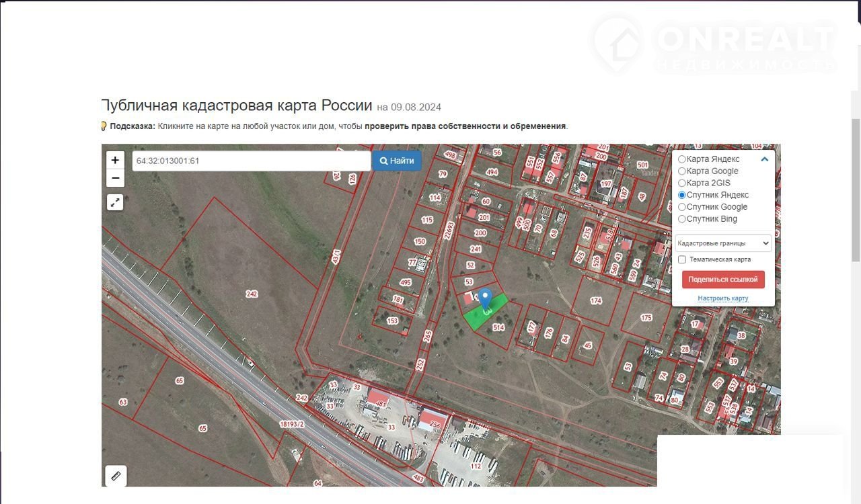Enable the Тематическая карта checkbox
Screen dimensions: 861x504
tap(682, 259)
